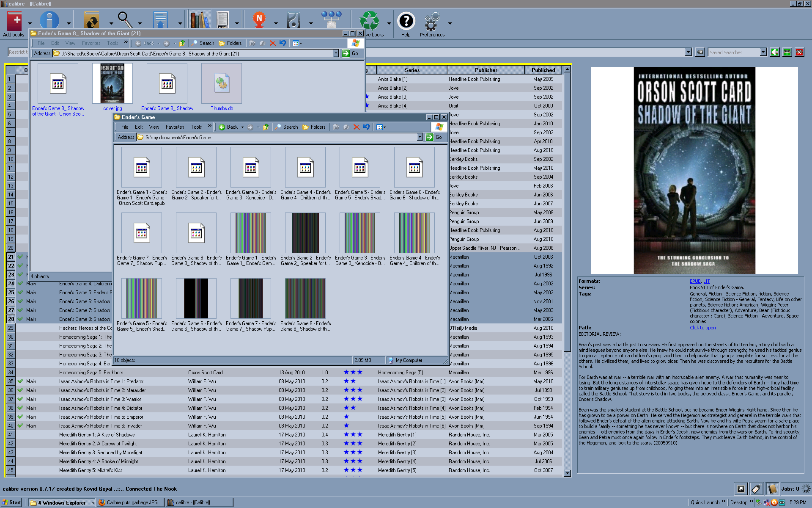The width and height of the screenshot is (812, 508).
Task: Click the red delete saved search icon
Action: tap(799, 52)
